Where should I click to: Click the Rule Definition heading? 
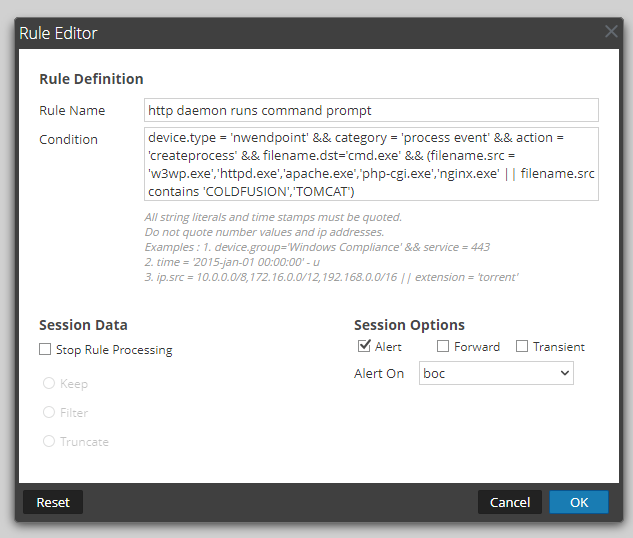coord(91,79)
